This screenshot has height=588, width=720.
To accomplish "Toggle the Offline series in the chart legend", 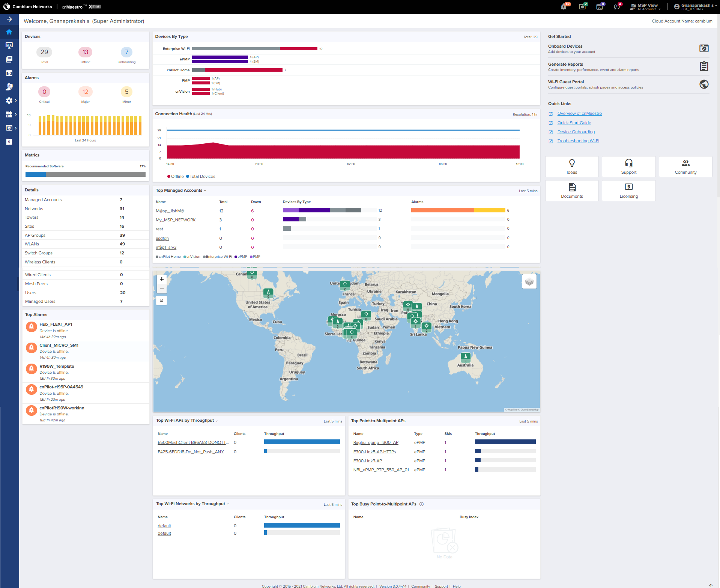I will (176, 177).
